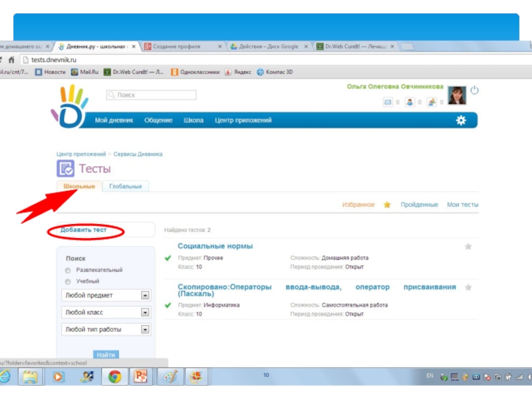This screenshot has width=532, height=399.
Task: Switch to the Глобальные tab
Action: click(126, 186)
